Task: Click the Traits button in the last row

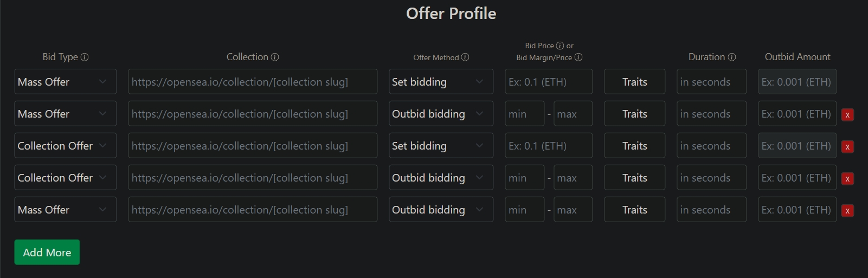Action: [x=634, y=210]
